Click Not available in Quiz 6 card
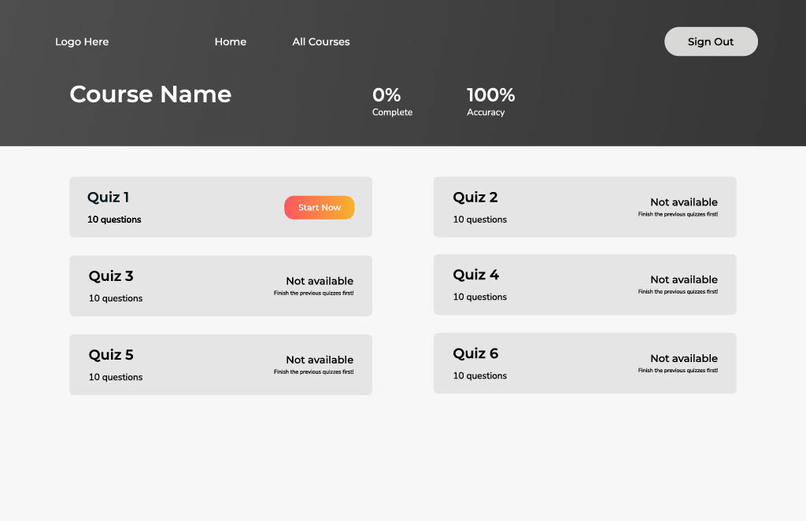The height and width of the screenshot is (521, 806). pos(684,358)
